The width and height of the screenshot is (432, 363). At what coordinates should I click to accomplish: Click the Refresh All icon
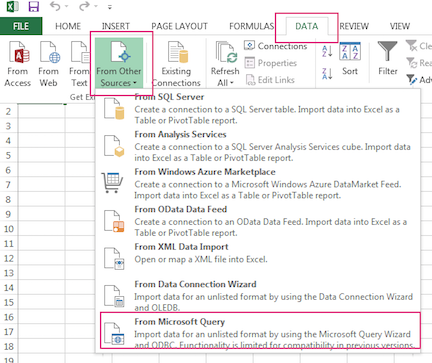tap(225, 53)
